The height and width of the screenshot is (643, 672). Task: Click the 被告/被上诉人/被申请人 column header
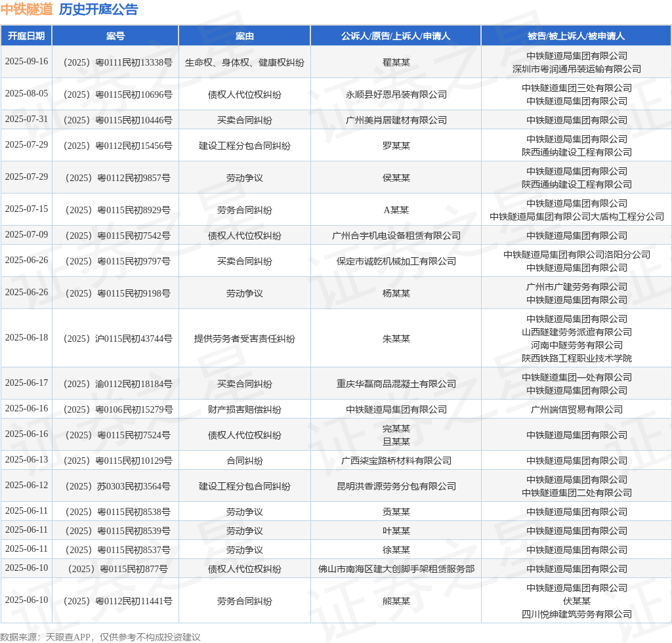(x=576, y=36)
